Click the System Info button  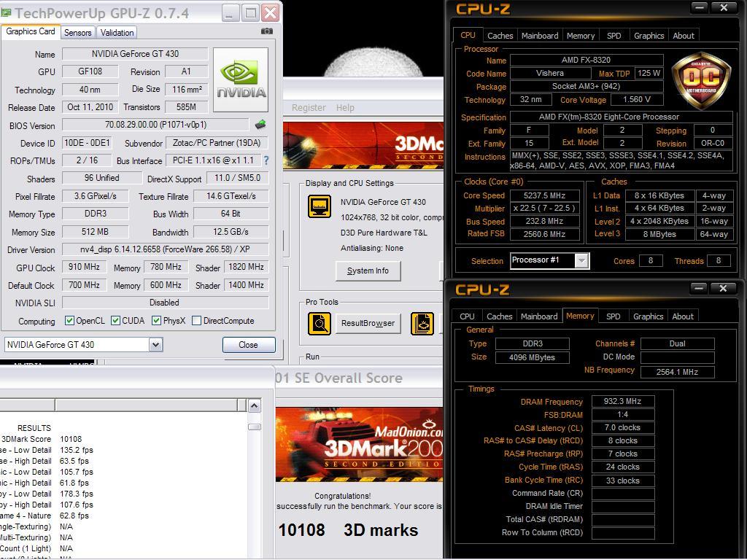(x=368, y=271)
